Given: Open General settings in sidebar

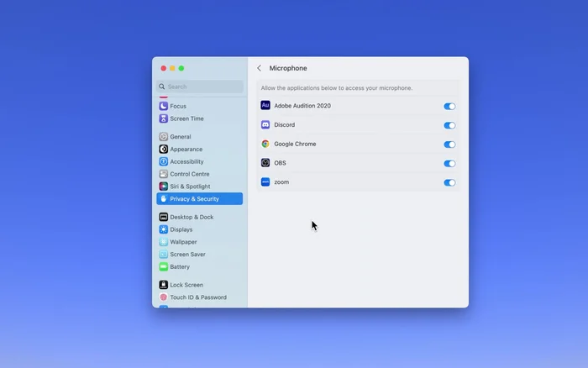Looking at the screenshot, I should tap(180, 137).
